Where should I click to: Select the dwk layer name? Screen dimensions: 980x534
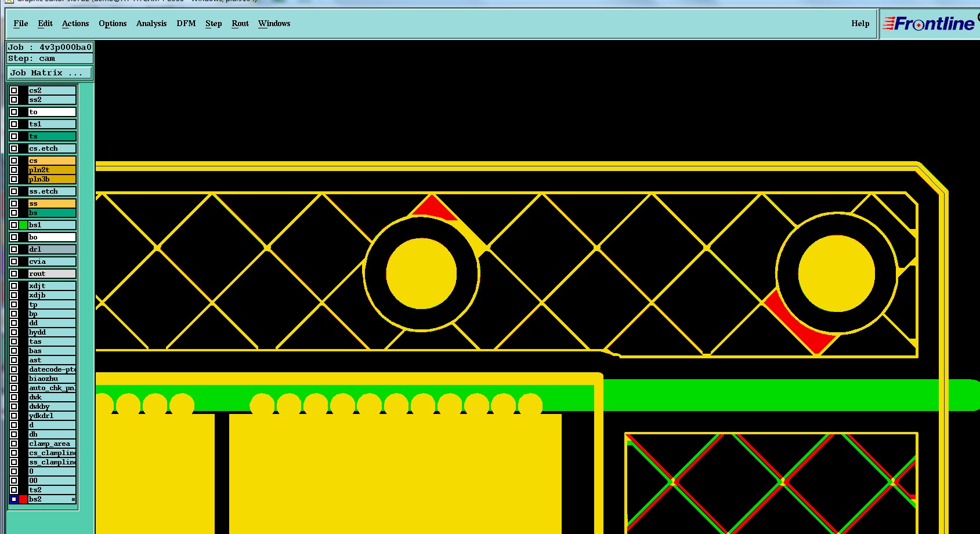(52, 397)
